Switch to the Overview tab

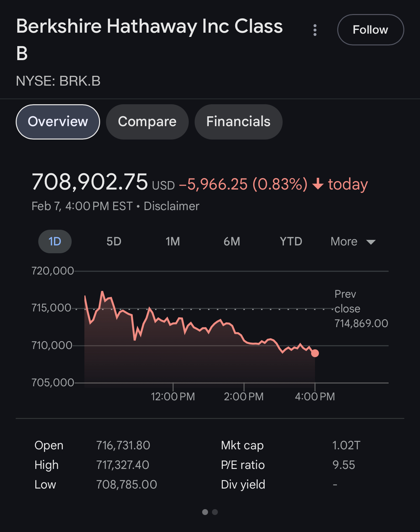click(x=58, y=122)
